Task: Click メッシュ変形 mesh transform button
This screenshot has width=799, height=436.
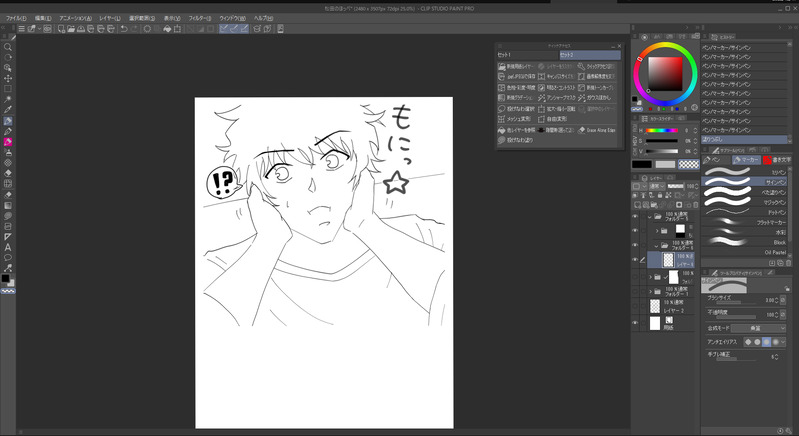Action: 514,119
